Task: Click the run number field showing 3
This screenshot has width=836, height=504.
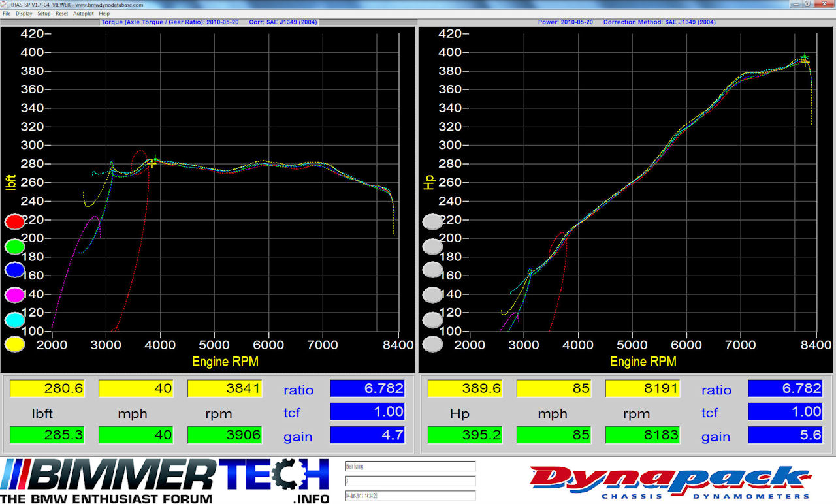Action: [410, 481]
